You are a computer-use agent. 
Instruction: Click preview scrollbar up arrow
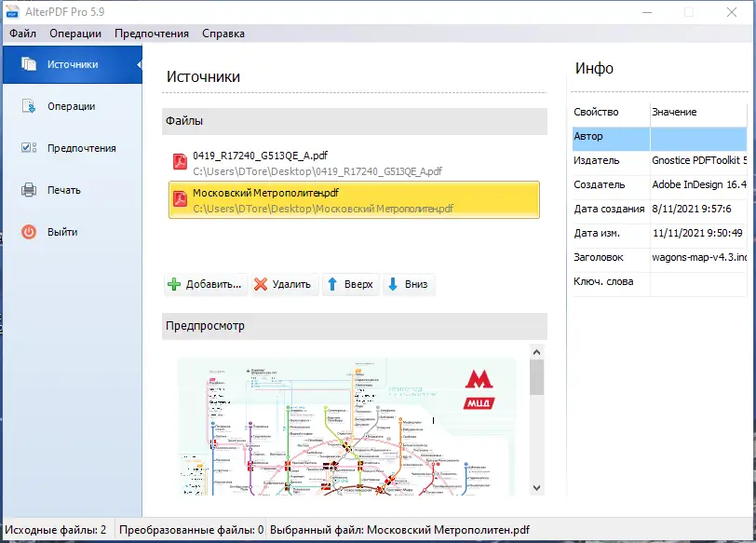[x=536, y=352]
